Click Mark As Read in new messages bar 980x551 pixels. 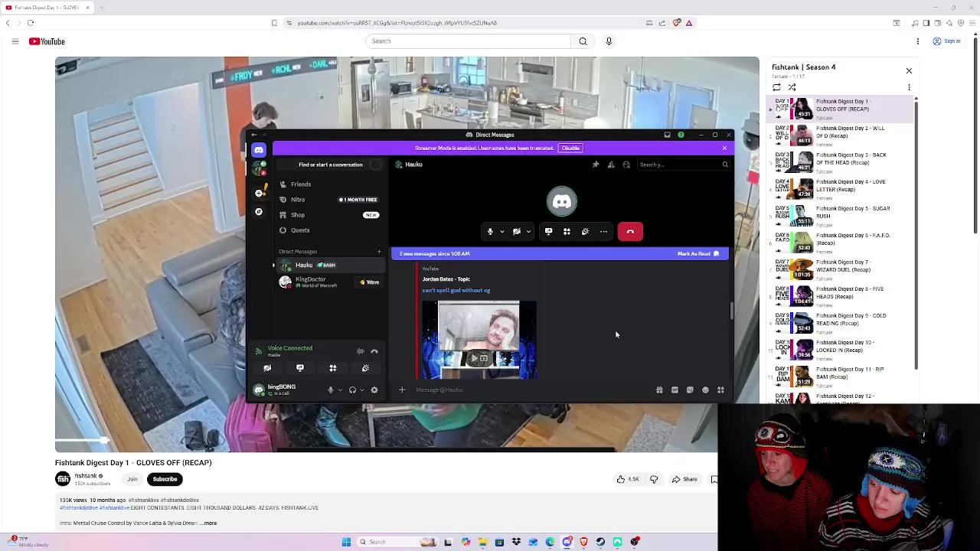[697, 253]
